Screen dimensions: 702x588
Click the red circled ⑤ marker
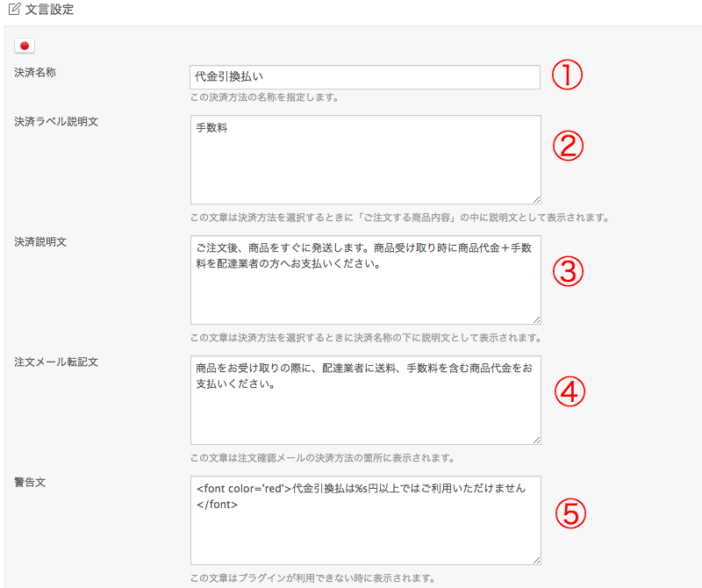point(569,511)
